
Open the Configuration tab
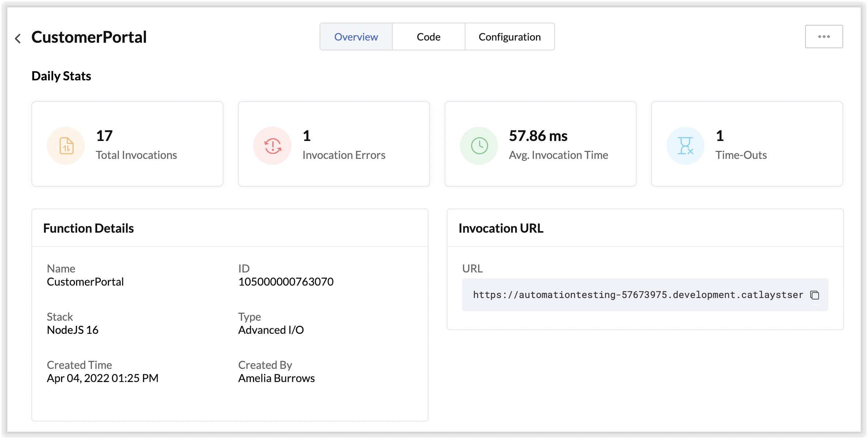(510, 37)
